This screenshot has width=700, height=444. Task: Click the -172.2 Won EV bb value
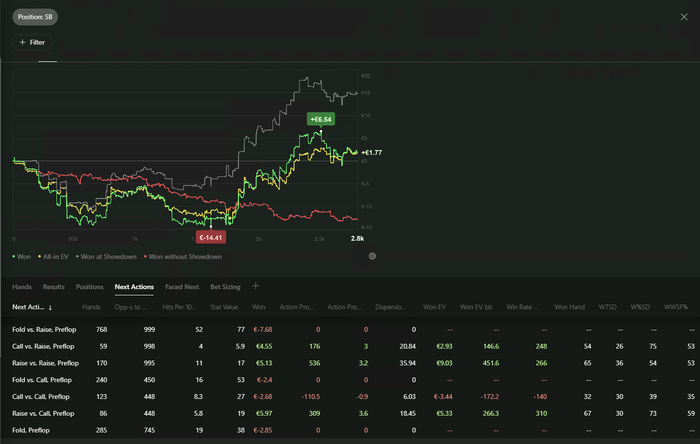pyautogui.click(x=490, y=397)
